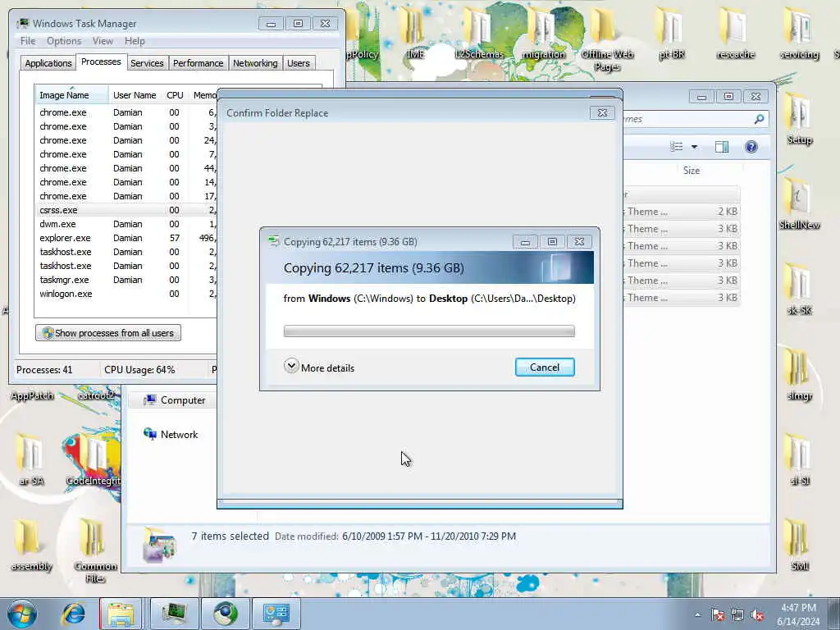Open the last taskbar app icon
Image resolution: width=840 pixels, height=630 pixels.
point(276,614)
